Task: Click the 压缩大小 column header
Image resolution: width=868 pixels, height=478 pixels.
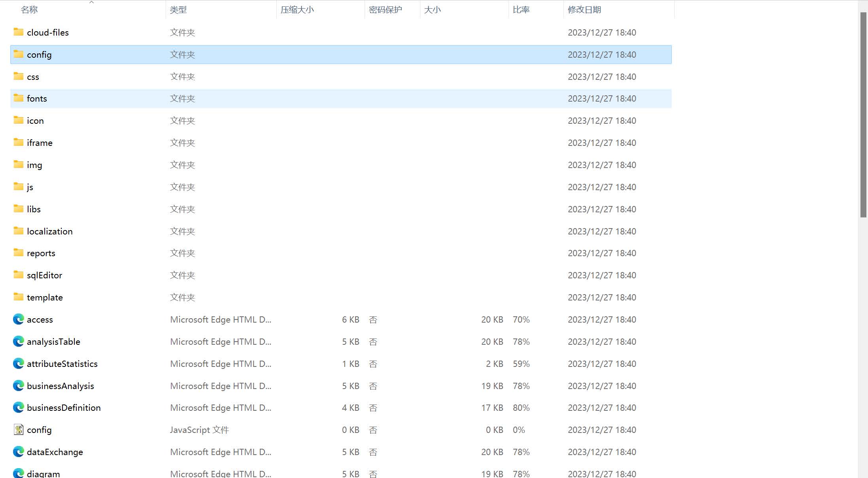Action: pyautogui.click(x=297, y=10)
